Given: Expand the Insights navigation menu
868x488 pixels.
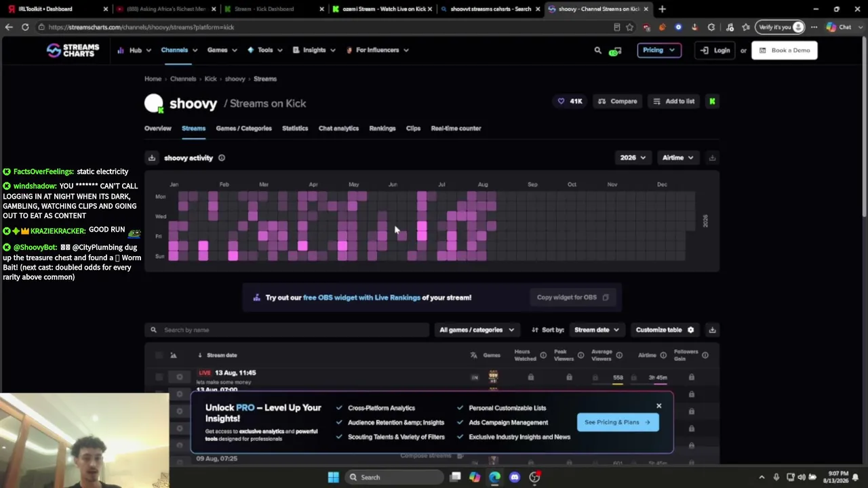Looking at the screenshot, I should coord(314,50).
